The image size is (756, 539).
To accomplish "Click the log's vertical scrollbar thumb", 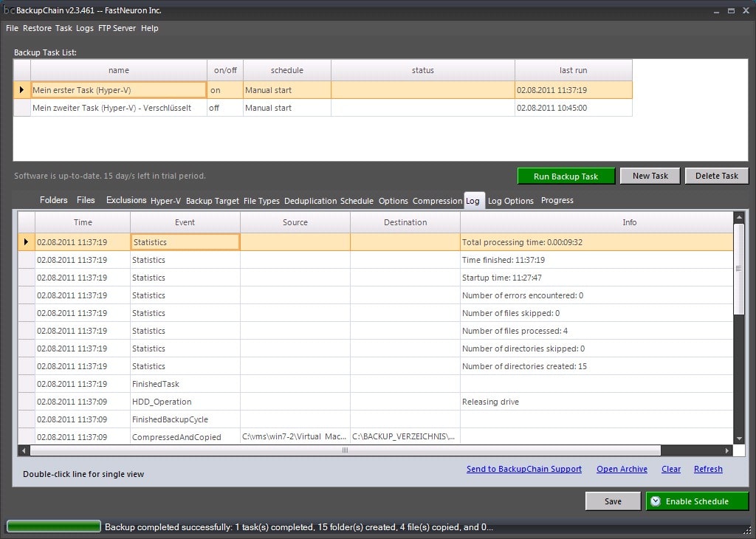I will tap(739, 269).
